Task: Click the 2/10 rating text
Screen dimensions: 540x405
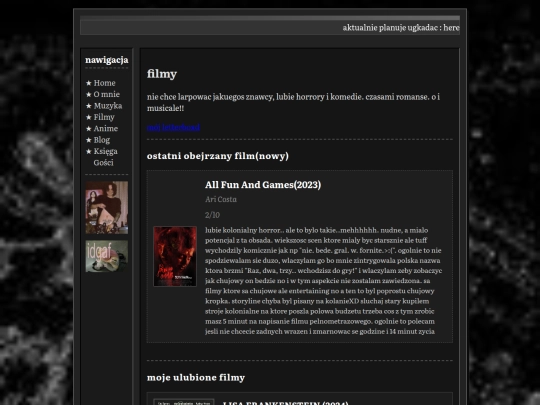Action: pos(212,215)
